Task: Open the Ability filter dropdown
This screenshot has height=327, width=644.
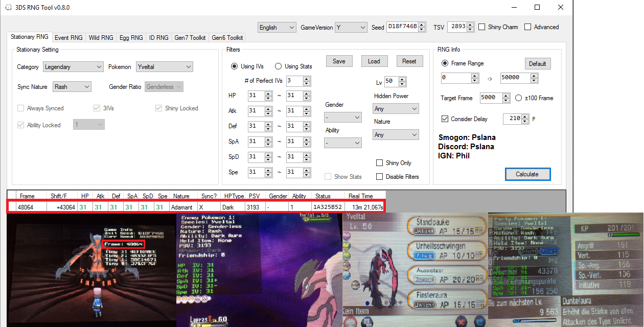Action: (x=343, y=143)
